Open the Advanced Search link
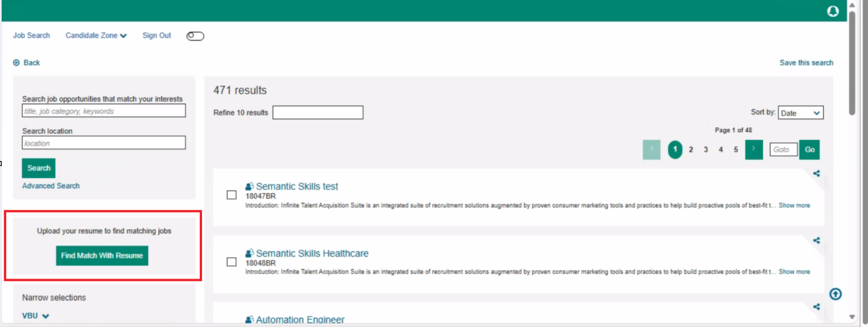This screenshot has height=327, width=868. (51, 186)
